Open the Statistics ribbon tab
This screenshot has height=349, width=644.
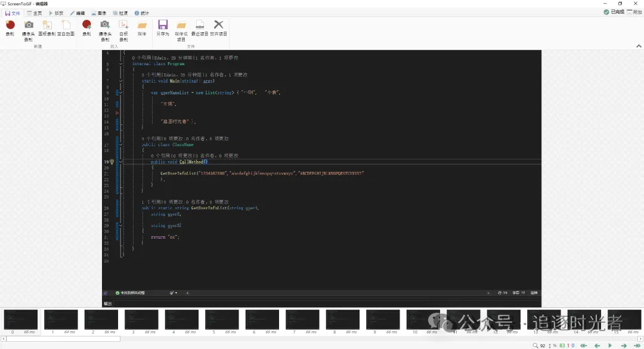pos(142,13)
